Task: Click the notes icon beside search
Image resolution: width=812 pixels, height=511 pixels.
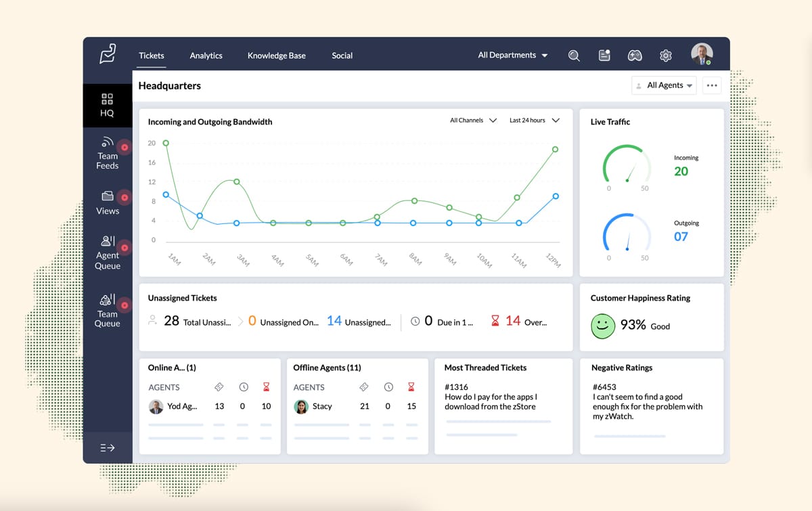Action: [x=605, y=55]
